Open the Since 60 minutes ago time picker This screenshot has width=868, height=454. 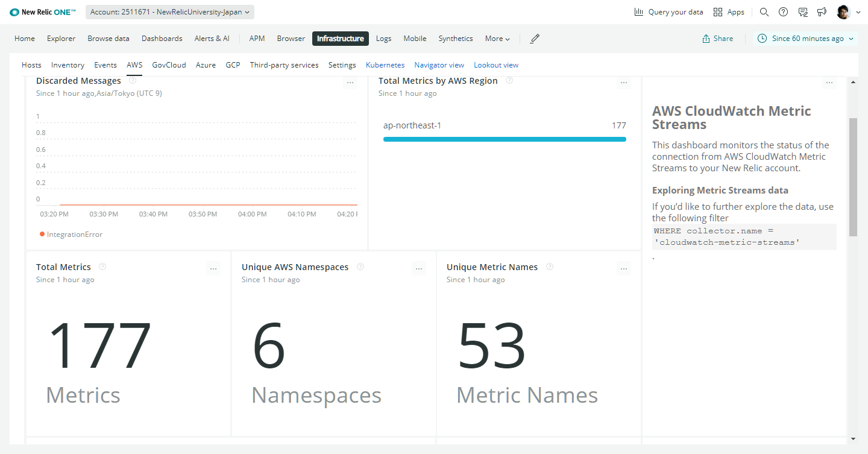click(806, 39)
